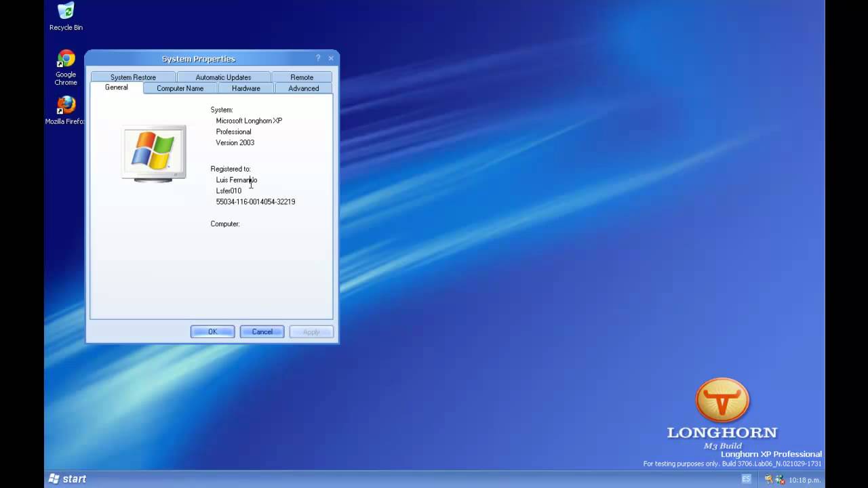This screenshot has height=488, width=868.
Task: Click the network disconnected tray icon
Action: point(780,479)
